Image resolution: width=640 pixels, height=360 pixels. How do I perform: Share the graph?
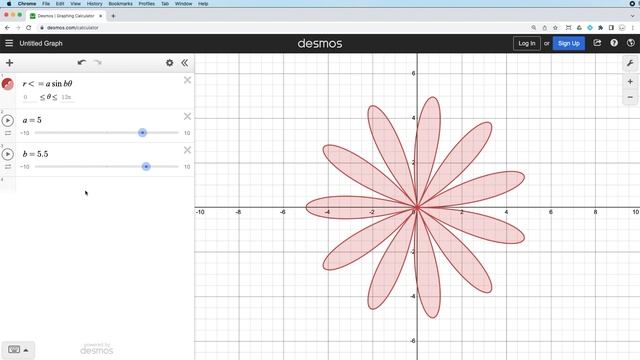[x=597, y=43]
